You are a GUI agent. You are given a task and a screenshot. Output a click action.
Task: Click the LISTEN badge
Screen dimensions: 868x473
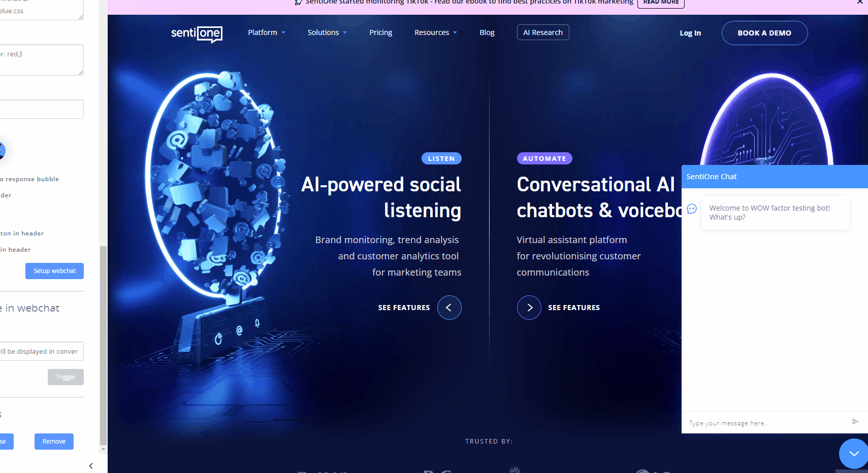pyautogui.click(x=441, y=158)
